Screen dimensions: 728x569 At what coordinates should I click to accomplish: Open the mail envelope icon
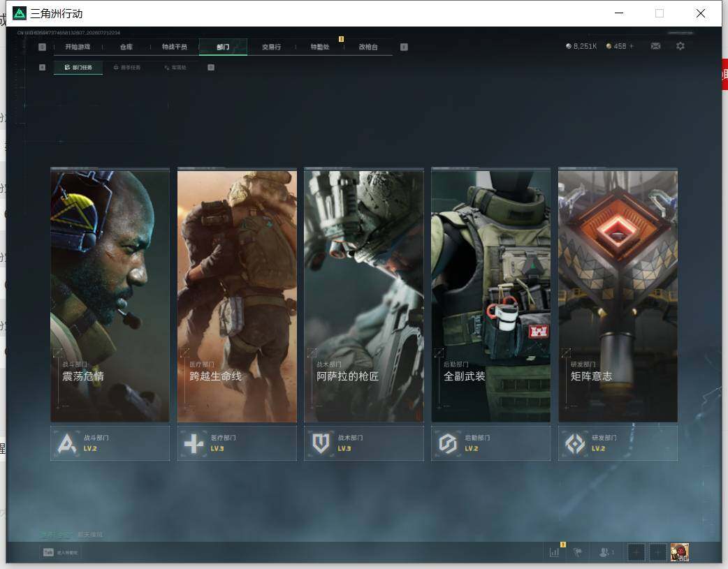(x=655, y=46)
